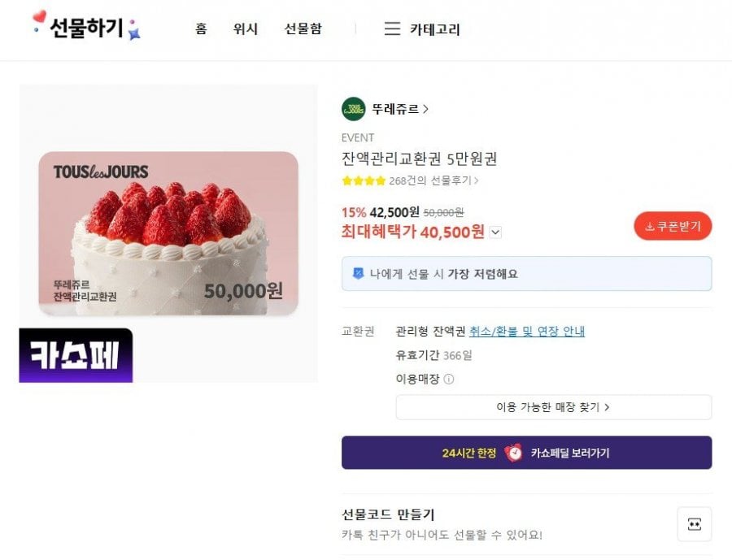
Task: Click the gift code icon beside 선물코드 만들기
Action: pyautogui.click(x=692, y=523)
